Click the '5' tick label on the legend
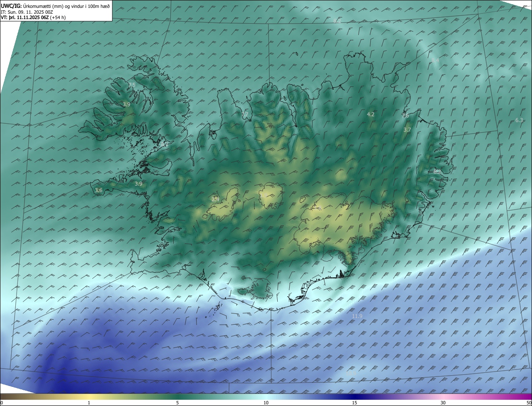The width and height of the screenshot is (532, 406). pyautogui.click(x=177, y=403)
